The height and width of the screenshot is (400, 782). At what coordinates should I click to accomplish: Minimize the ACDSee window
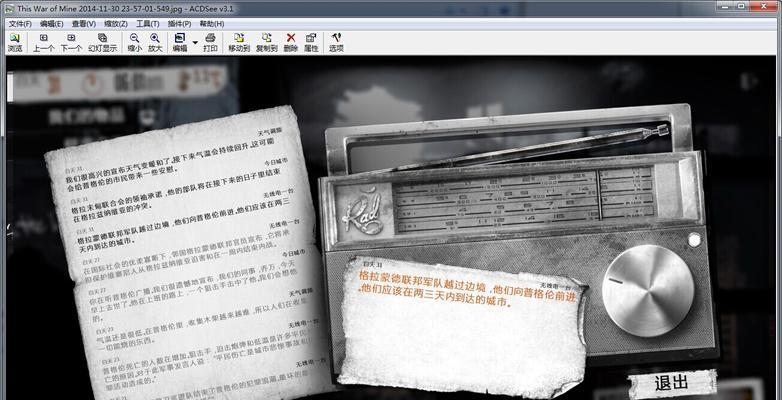[x=725, y=5]
